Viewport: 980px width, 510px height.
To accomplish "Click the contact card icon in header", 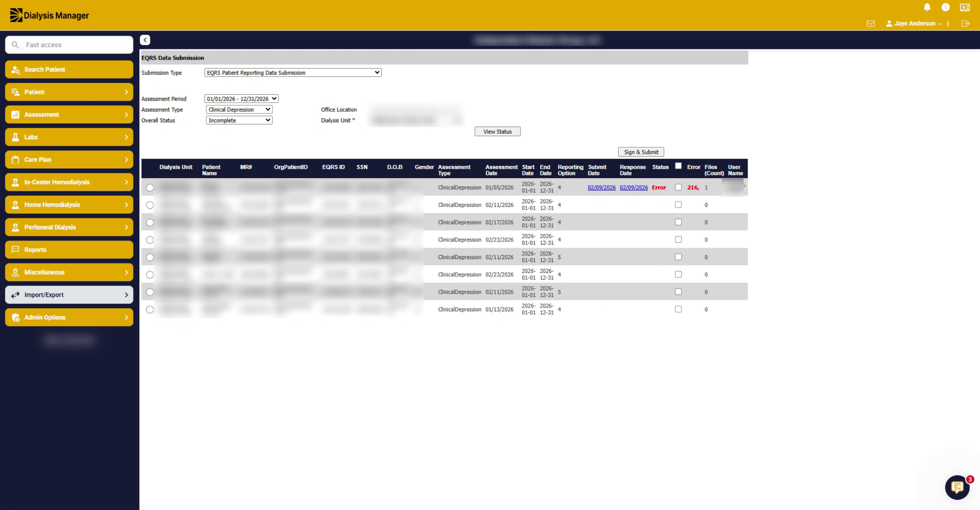I will click(964, 7).
